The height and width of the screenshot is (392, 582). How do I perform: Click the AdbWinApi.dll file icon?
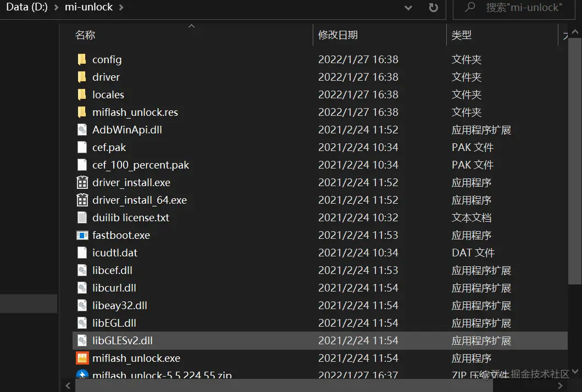coord(82,130)
